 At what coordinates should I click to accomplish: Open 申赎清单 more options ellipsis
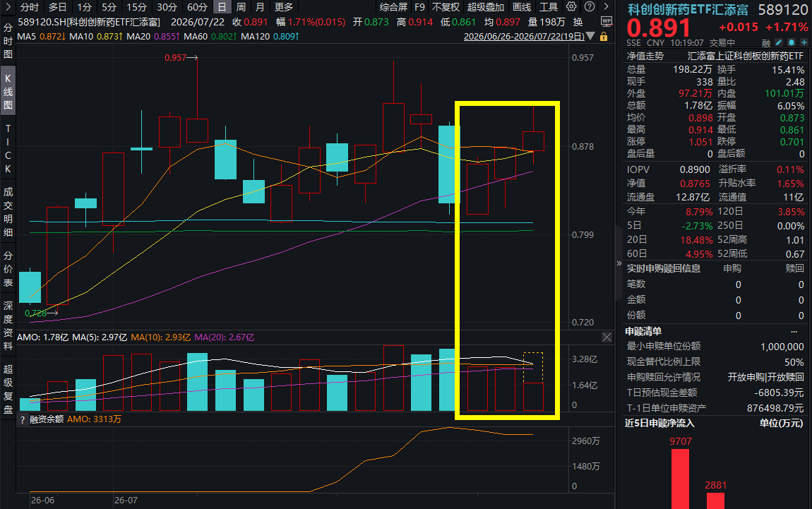[794, 331]
